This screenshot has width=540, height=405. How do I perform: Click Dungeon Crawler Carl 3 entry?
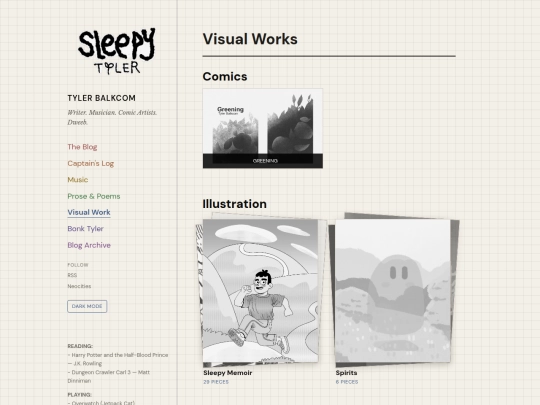coord(109,376)
